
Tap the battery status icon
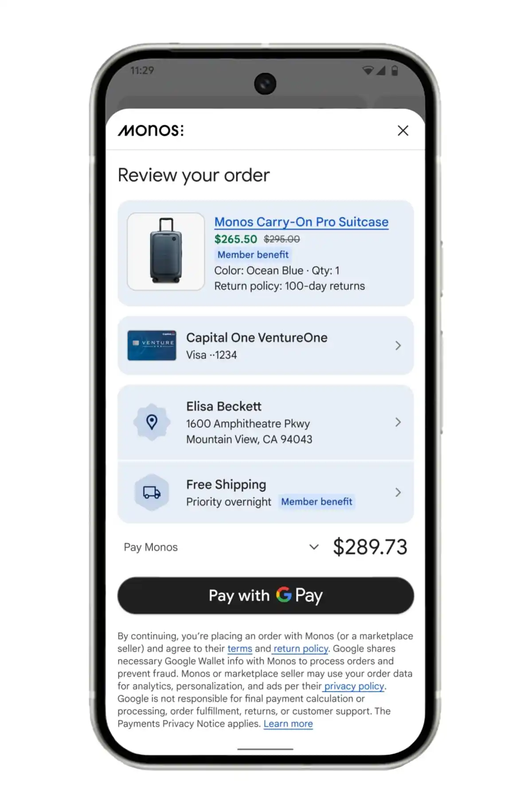pos(395,71)
